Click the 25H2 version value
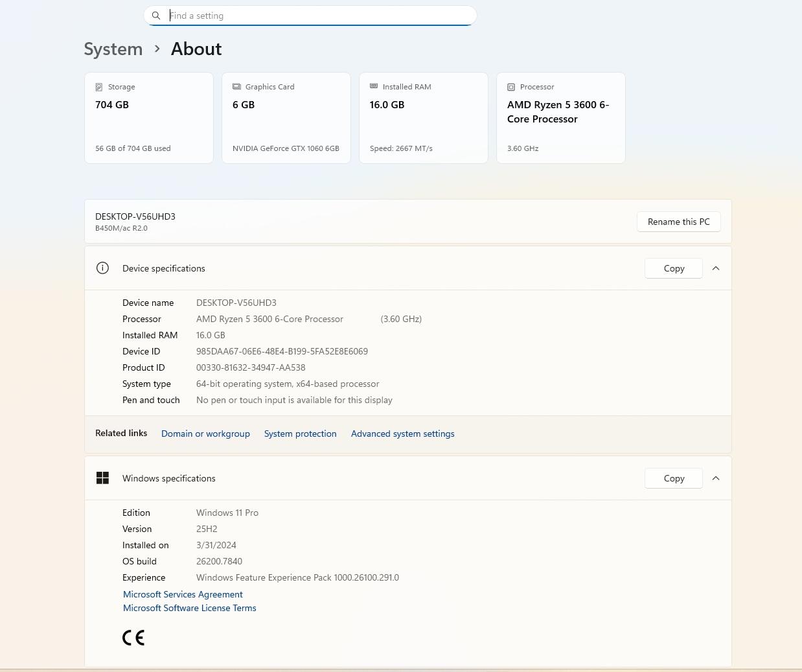Screen dimensions: 802x672 pos(207,529)
